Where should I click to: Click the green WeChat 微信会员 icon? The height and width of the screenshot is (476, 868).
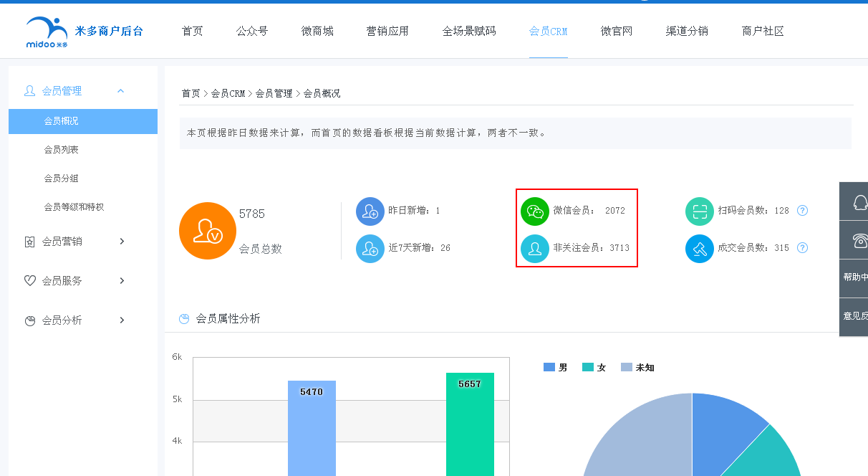click(535, 211)
